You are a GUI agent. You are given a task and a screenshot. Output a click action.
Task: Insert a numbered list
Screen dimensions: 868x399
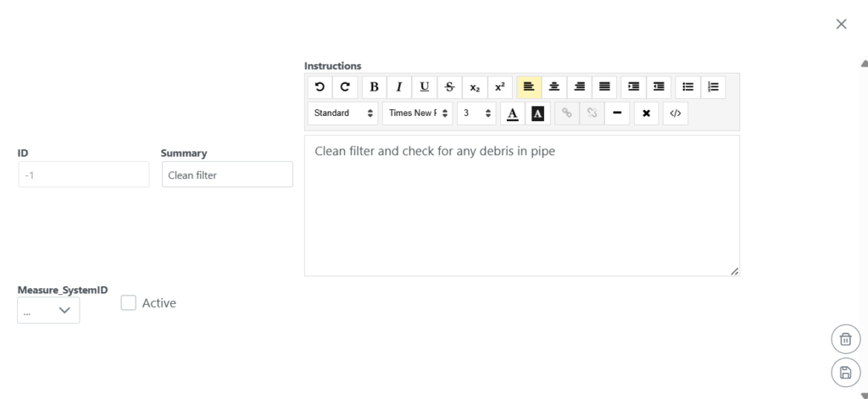pyautogui.click(x=713, y=86)
